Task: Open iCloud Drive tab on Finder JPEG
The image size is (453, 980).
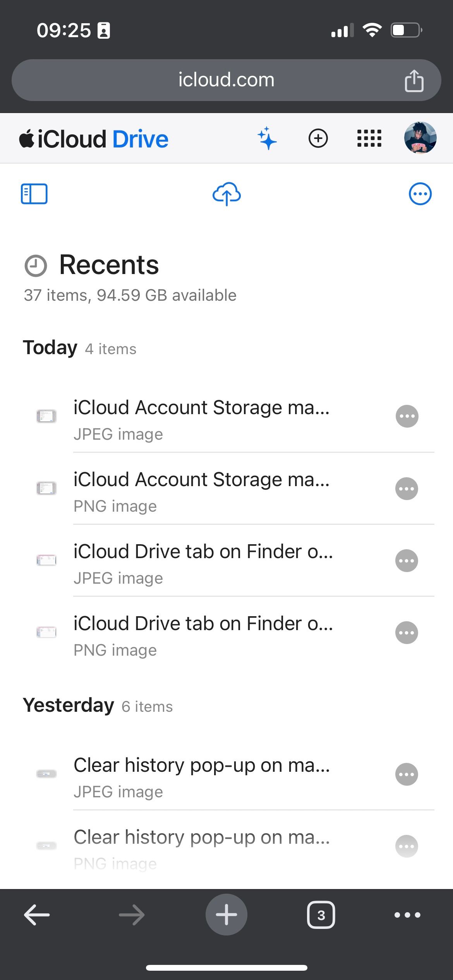Action: [203, 561]
